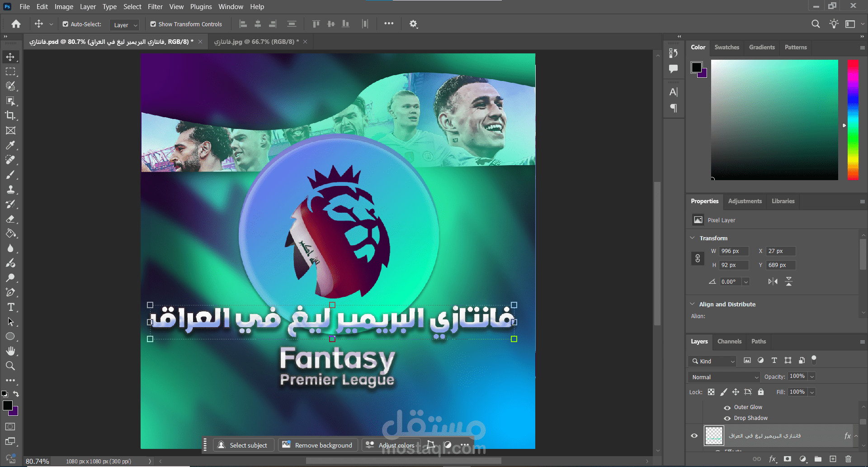Screen dimensions: 868x467
Task: Flip vertically in Transform properties
Action: click(789, 281)
